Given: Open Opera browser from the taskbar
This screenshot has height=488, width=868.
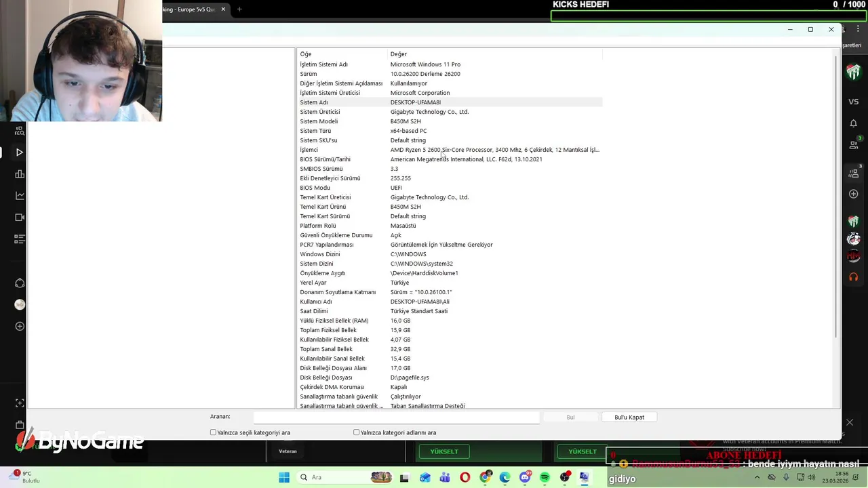Looking at the screenshot, I should click(x=465, y=477).
